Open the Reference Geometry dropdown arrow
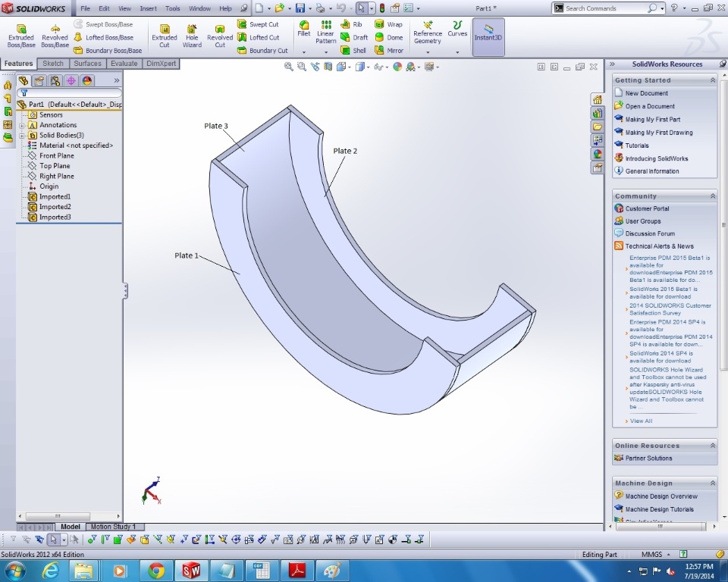Viewport: 728px width, 582px height. (x=428, y=52)
